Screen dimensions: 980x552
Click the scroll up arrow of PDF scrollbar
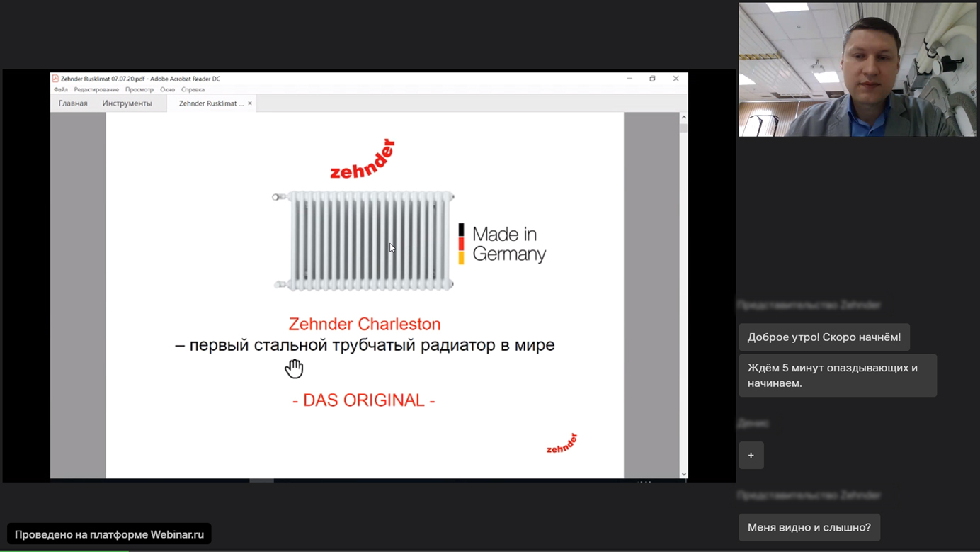tap(683, 117)
